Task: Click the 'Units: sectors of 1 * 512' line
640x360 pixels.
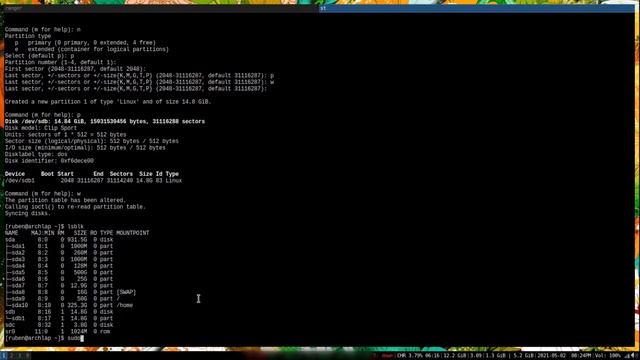Action: click(x=65, y=135)
